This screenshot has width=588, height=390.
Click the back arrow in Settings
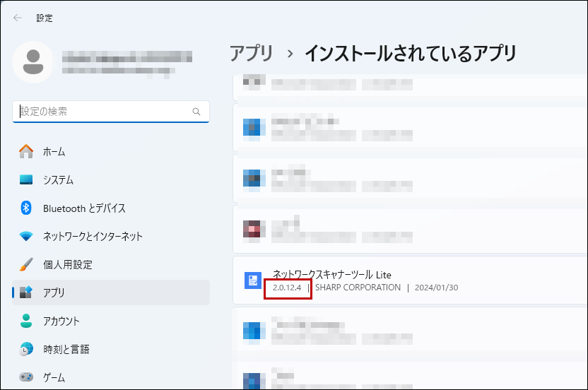click(x=17, y=18)
